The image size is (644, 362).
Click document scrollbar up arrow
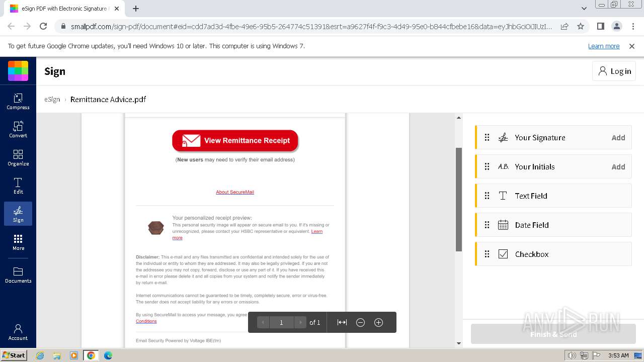(458, 118)
